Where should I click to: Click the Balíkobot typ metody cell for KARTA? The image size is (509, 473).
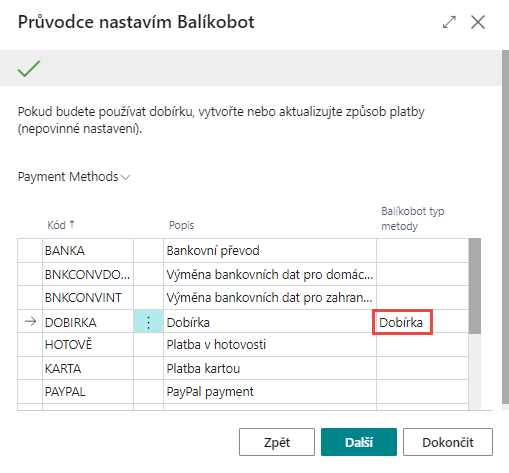(x=422, y=368)
